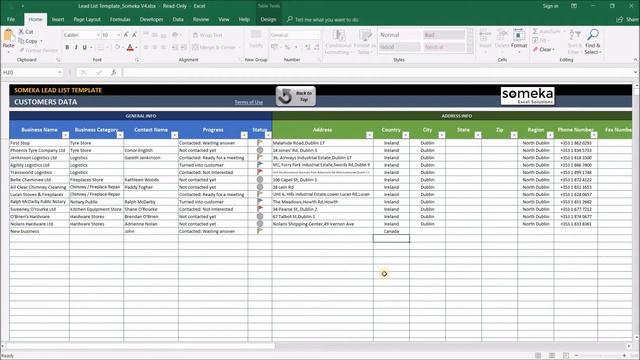Click the Format as Table icon

[x=366, y=36]
